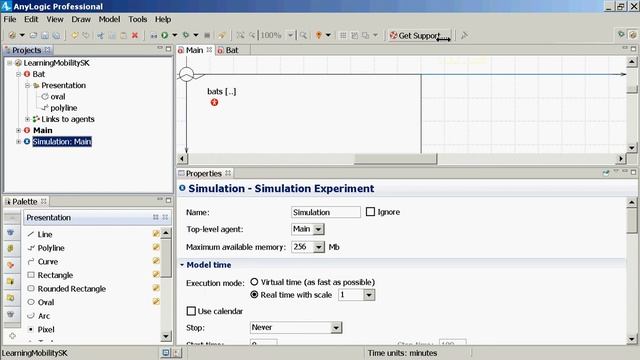Switch to the Bat editor tab
The height and width of the screenshot is (360, 640).
pos(232,50)
